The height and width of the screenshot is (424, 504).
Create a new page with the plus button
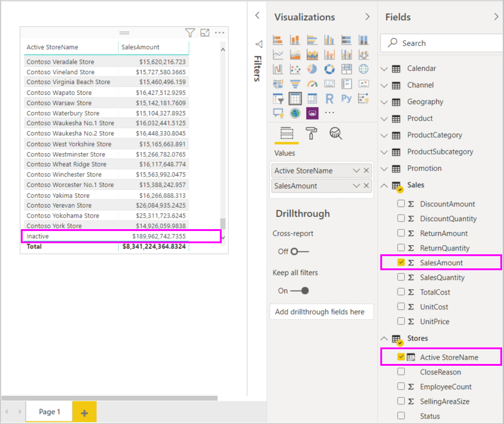pos(84,412)
